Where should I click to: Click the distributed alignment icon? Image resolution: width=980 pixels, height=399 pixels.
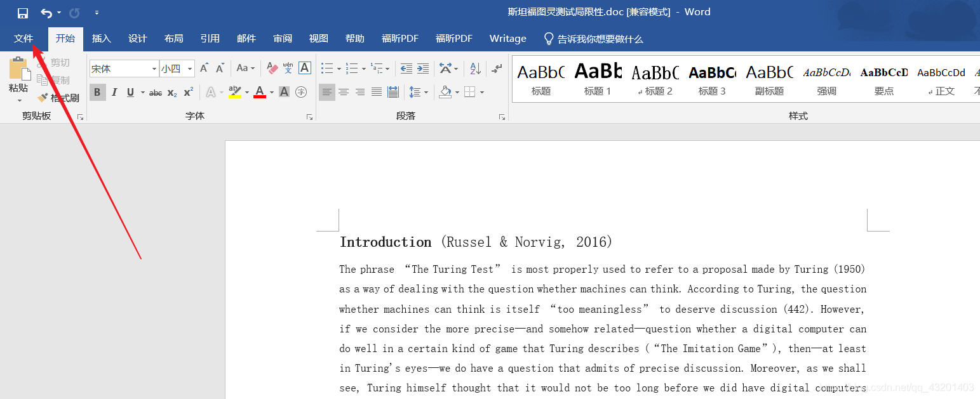393,93
